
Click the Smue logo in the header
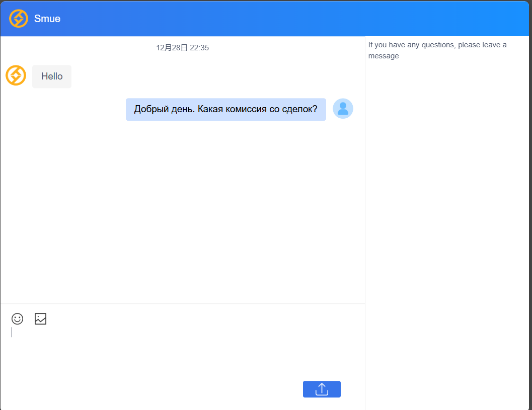point(19,19)
